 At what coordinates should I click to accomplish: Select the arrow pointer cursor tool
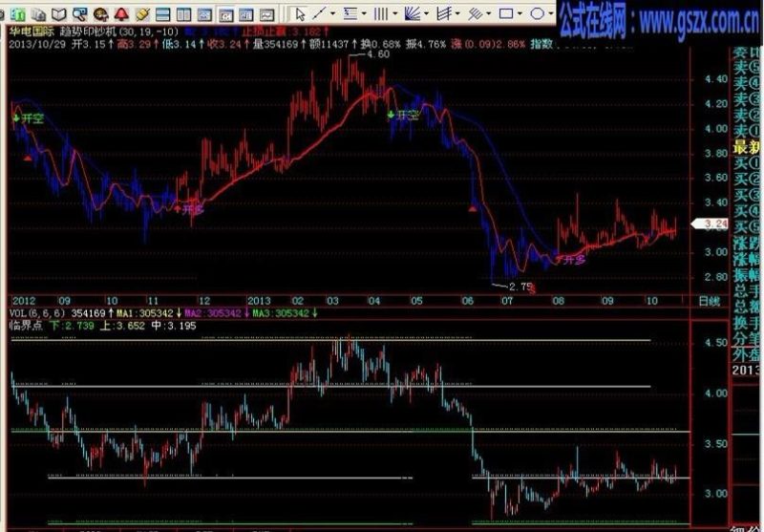(x=299, y=14)
